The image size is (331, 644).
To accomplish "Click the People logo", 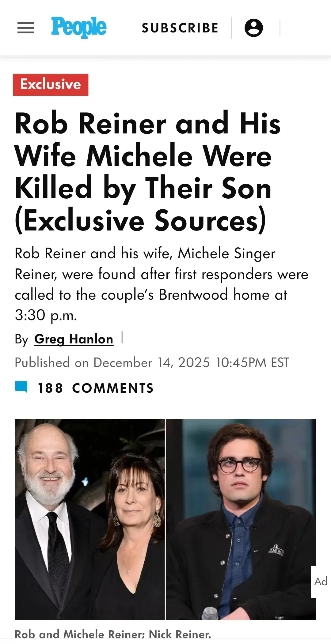I will (79, 28).
